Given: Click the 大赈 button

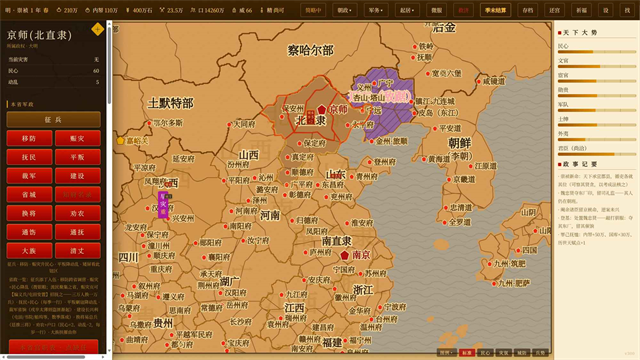Looking at the screenshot, I should click(x=29, y=251).
